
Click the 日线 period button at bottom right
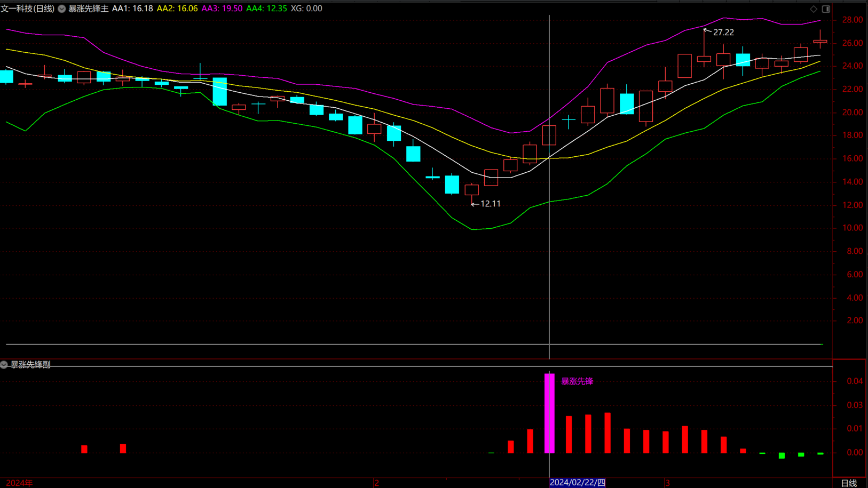click(849, 483)
